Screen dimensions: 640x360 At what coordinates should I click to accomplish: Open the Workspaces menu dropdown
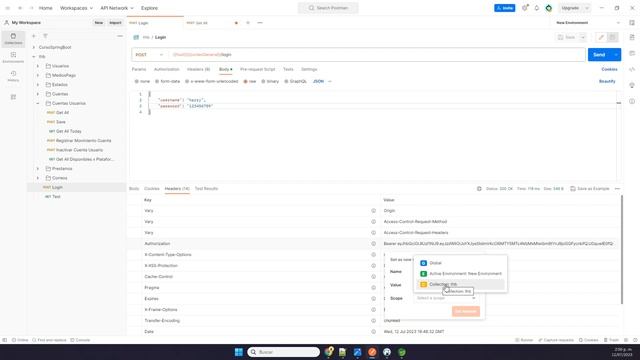click(76, 8)
